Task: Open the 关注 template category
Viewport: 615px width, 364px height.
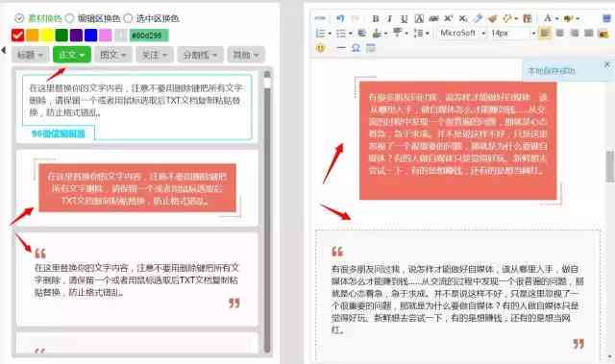Action: click(x=155, y=55)
